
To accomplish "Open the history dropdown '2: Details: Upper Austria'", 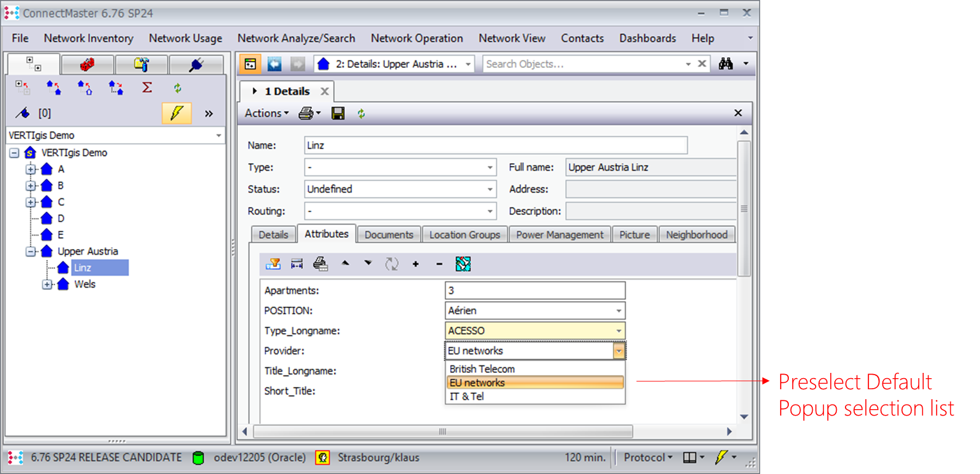I will pyautogui.click(x=395, y=64).
